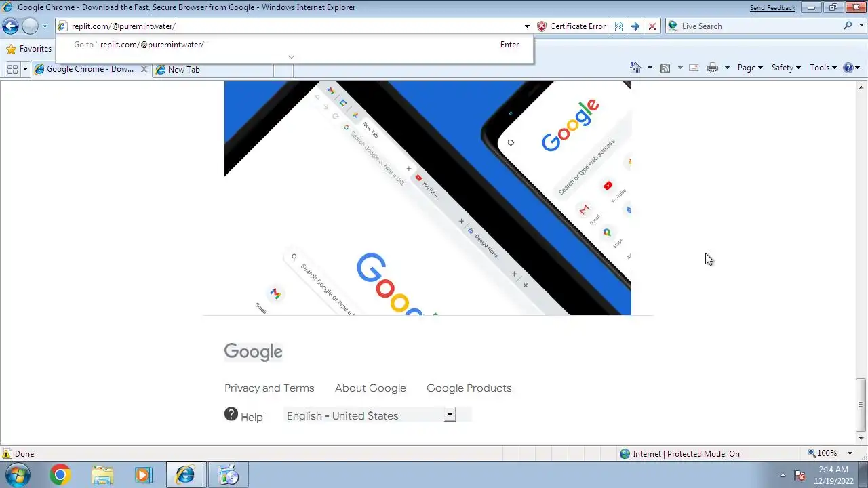Click the Google footer logo

[254, 352]
